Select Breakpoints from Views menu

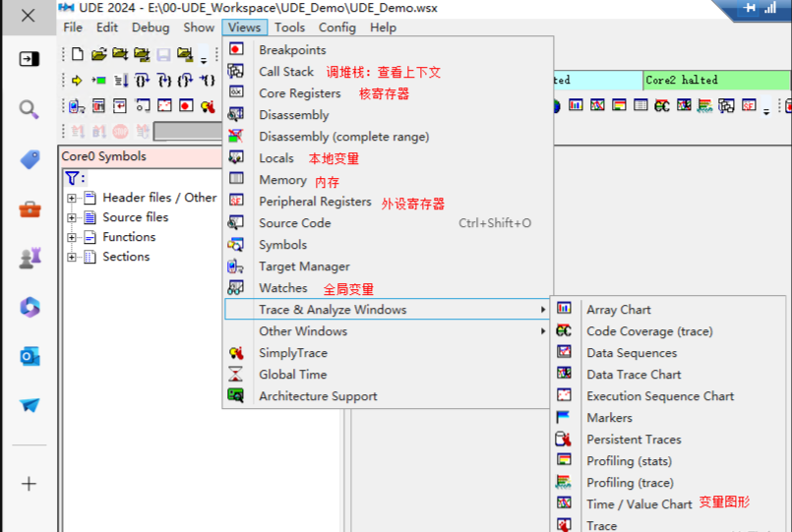point(388,50)
